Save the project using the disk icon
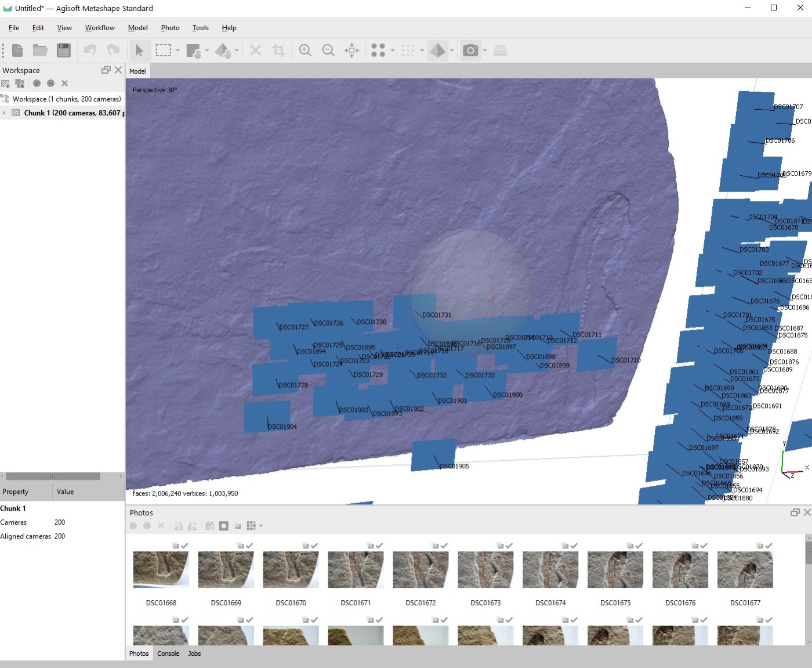Image resolution: width=812 pixels, height=668 pixels. point(64,50)
